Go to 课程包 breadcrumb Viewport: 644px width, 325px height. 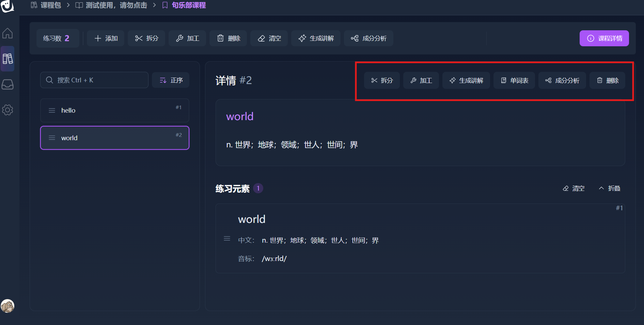click(46, 5)
